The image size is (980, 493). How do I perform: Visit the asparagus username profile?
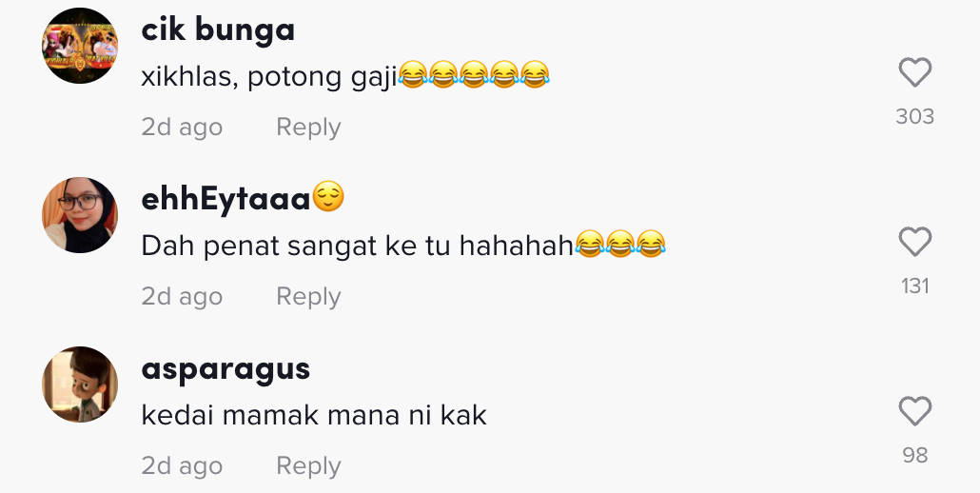[225, 368]
